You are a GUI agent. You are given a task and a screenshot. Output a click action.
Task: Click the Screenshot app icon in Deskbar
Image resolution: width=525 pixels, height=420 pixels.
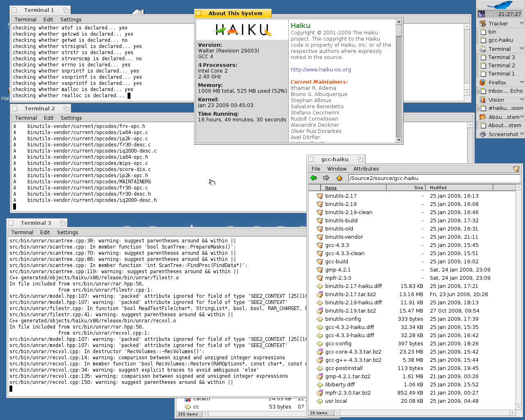(x=483, y=134)
